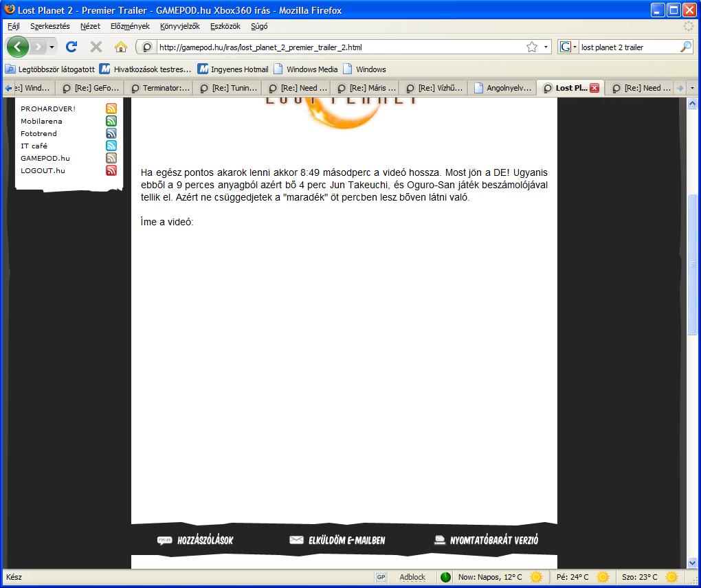Click the green status indicator icon
This screenshot has height=588, width=701.
445,577
